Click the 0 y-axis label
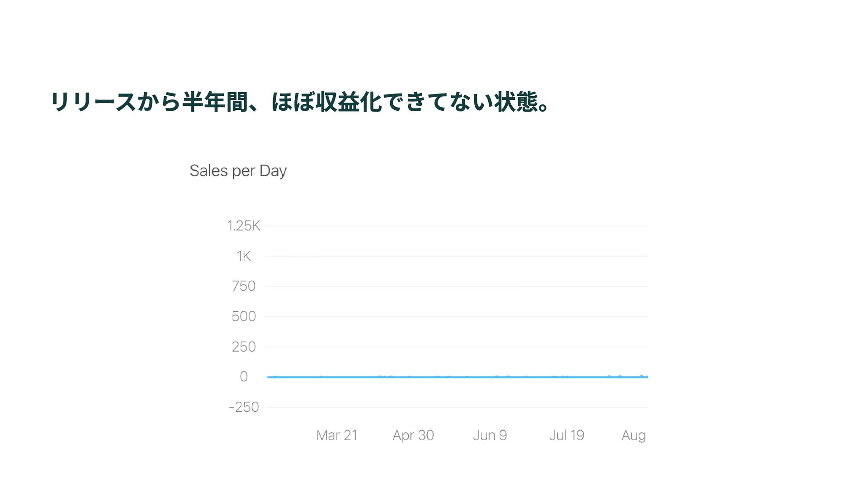The height and width of the screenshot is (488, 868). (244, 376)
